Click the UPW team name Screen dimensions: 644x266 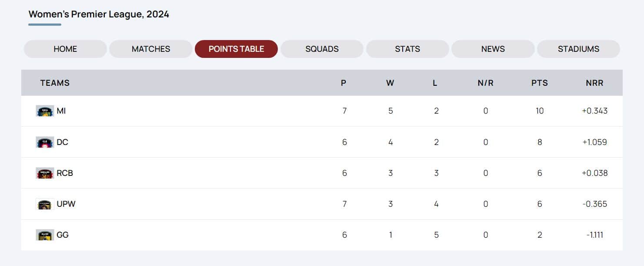tap(66, 204)
